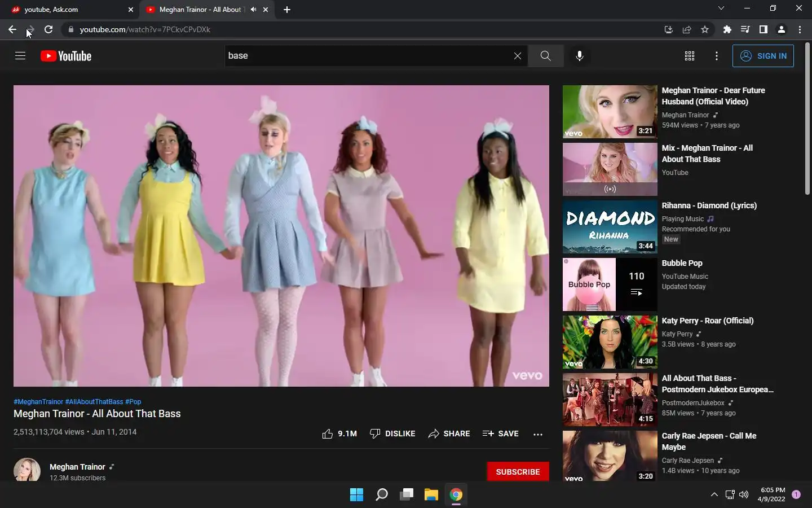View site info via lock icon
This screenshot has width=812, height=508.
[70, 29]
